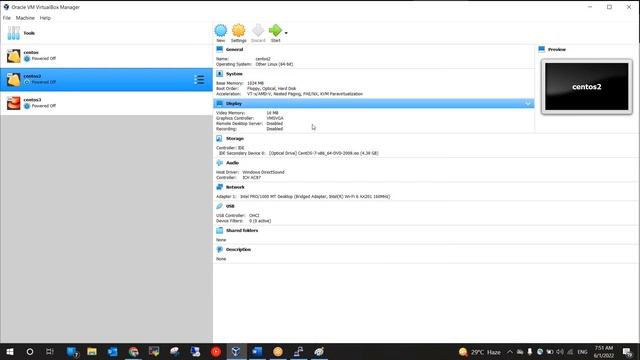Open File Explorer from the taskbar
The image size is (640, 360).
pyautogui.click(x=92, y=351)
